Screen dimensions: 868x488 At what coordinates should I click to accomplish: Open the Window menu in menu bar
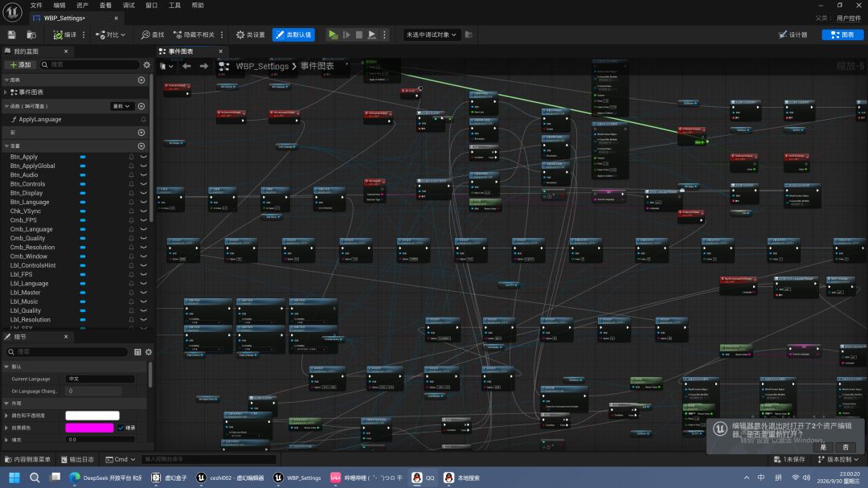click(151, 5)
